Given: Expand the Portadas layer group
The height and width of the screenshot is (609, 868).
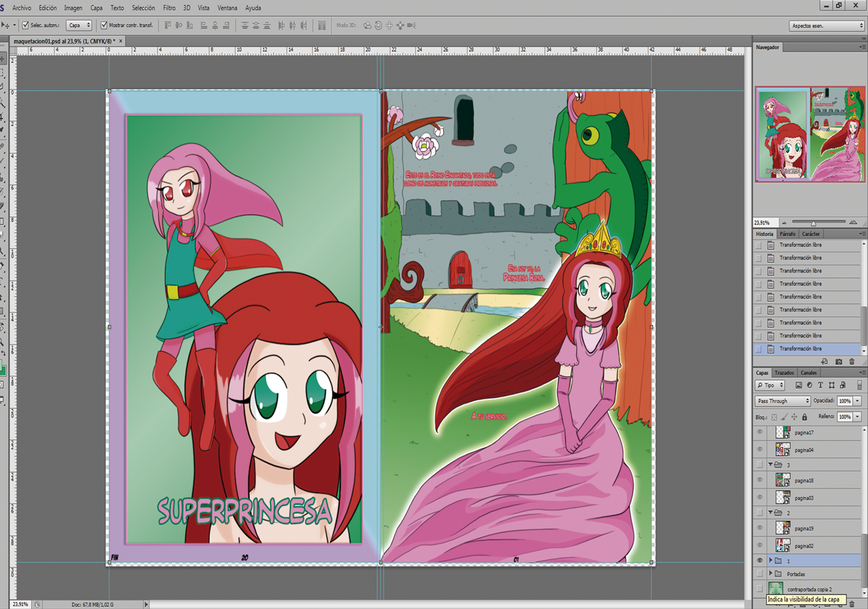Looking at the screenshot, I should pyautogui.click(x=771, y=574).
